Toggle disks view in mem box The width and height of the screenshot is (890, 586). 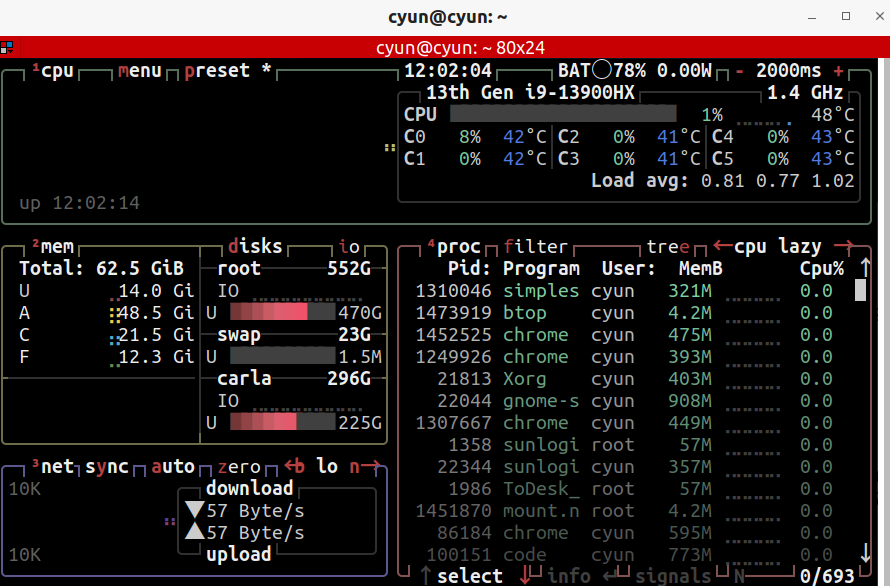pyautogui.click(x=255, y=246)
